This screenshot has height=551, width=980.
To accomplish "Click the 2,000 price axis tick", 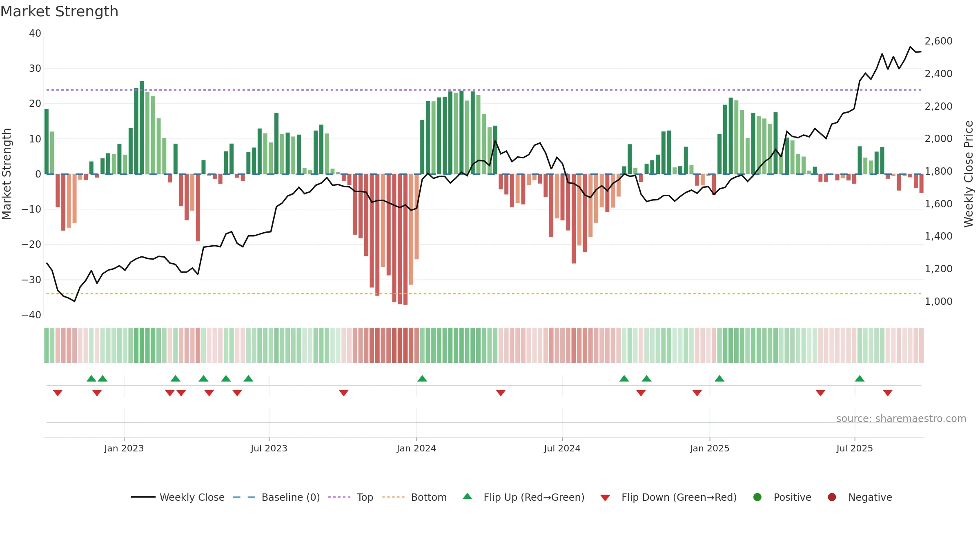I will click(939, 139).
